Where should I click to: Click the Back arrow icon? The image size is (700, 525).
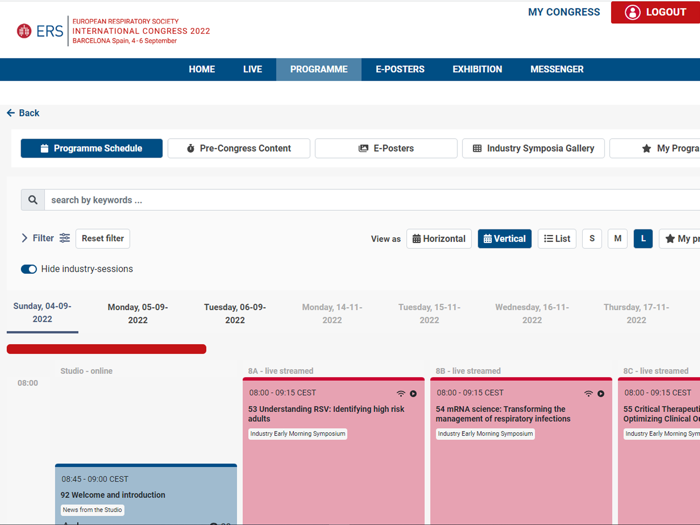tap(11, 113)
